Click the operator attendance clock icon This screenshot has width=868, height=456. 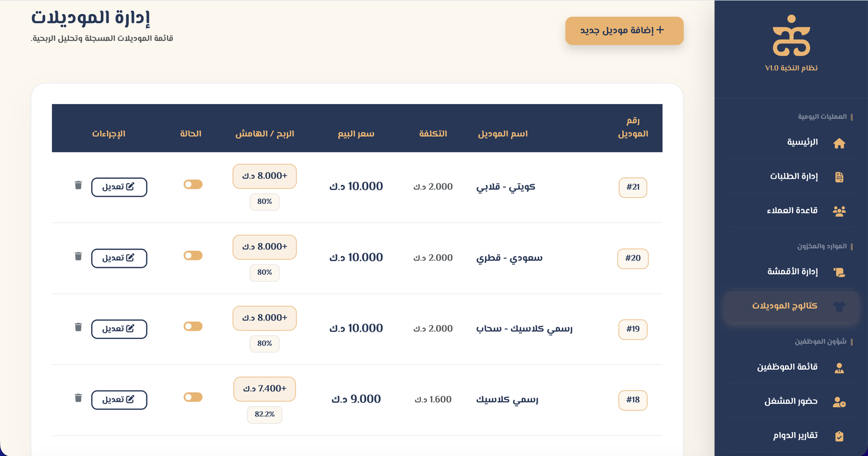839,402
